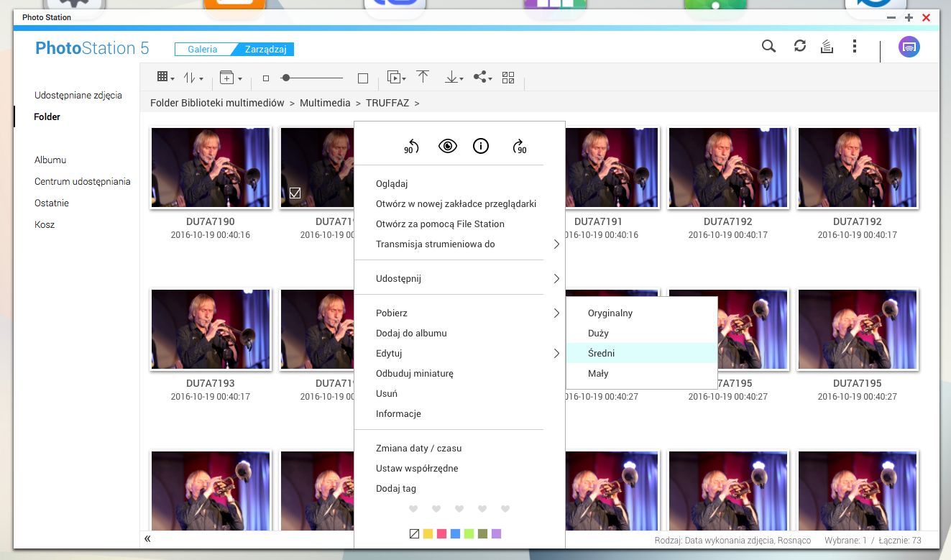Screen dimensions: 951x560
Task: Click the refresh icon
Action: (800, 46)
